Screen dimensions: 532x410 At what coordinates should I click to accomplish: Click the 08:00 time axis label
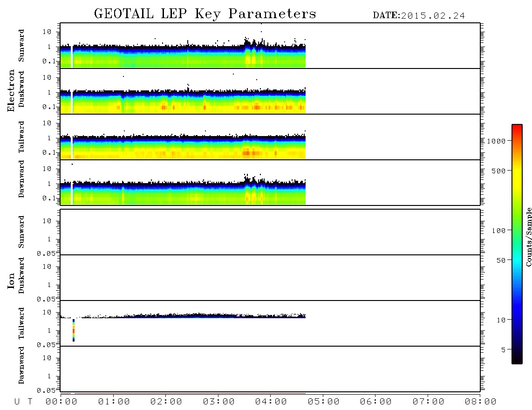point(481,402)
